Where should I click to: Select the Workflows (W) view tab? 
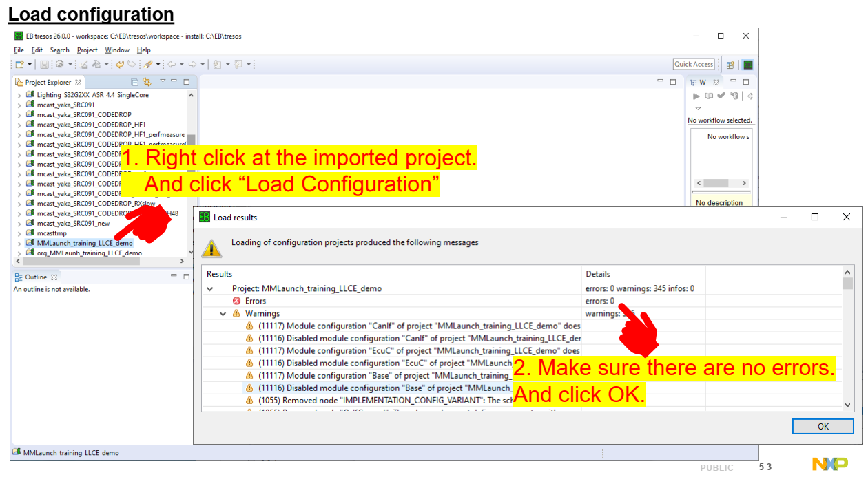pyautogui.click(x=703, y=82)
